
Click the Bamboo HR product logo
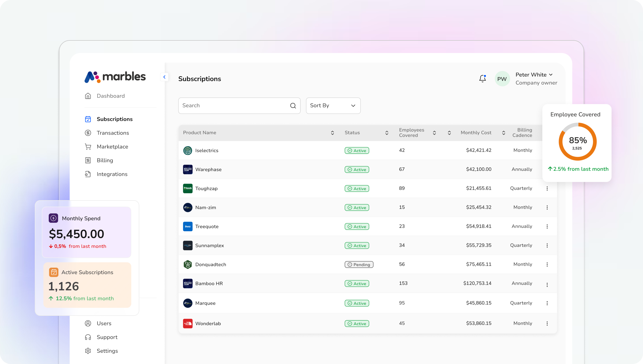click(x=188, y=283)
